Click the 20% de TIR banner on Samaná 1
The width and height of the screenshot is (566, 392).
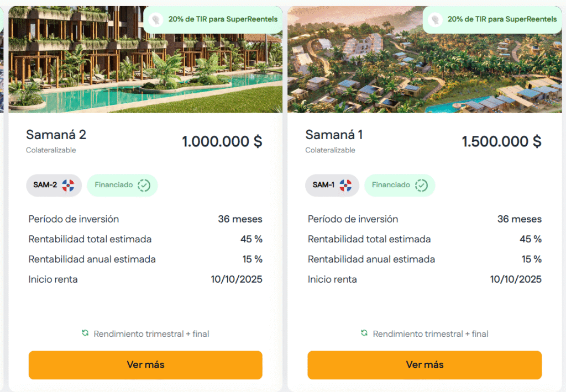coord(502,19)
